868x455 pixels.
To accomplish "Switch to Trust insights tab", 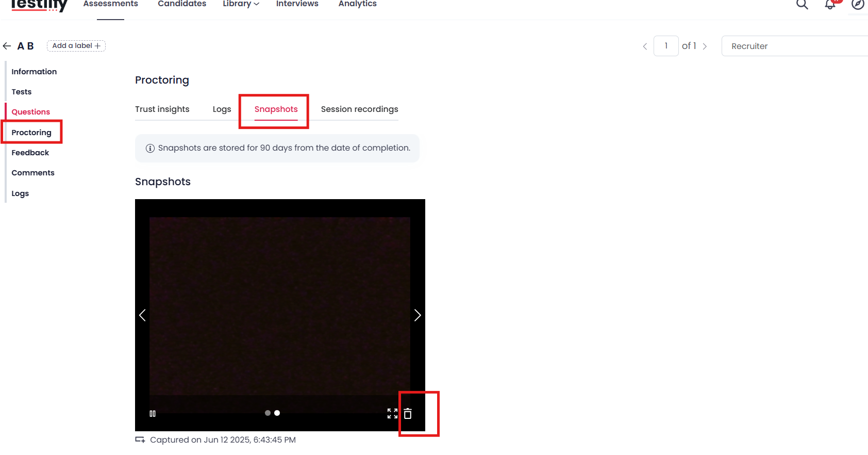I will click(162, 109).
